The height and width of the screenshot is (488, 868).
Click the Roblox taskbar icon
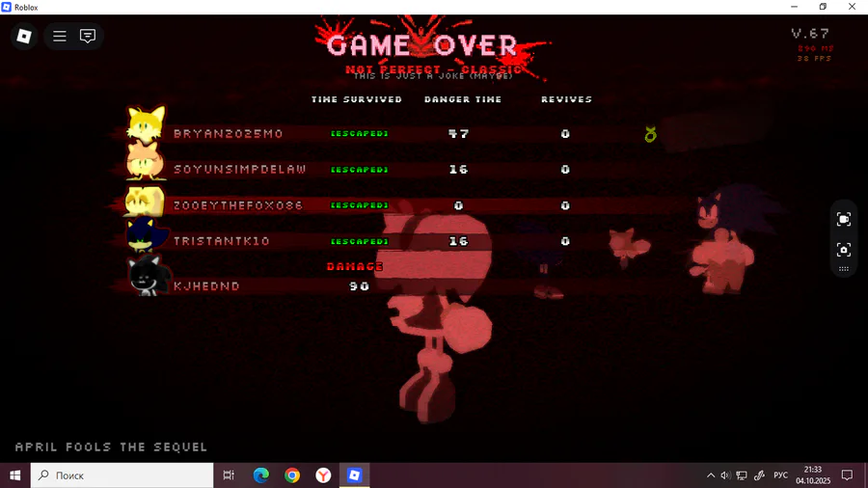[x=354, y=475]
